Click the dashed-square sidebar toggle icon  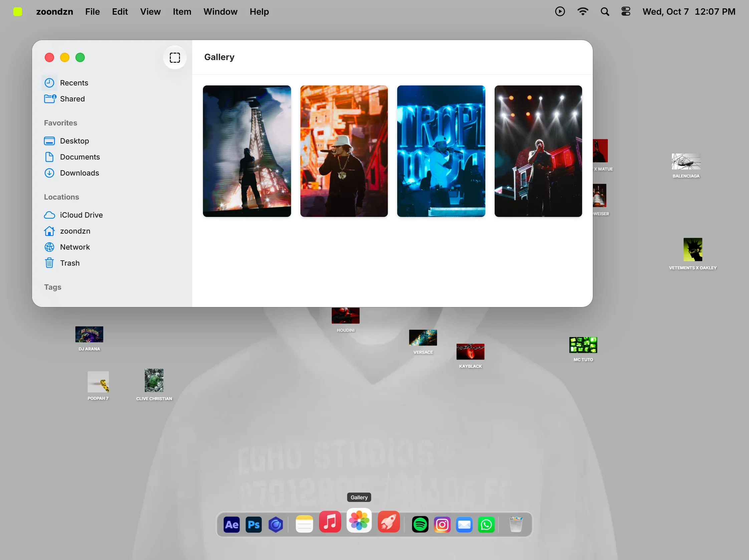click(175, 57)
